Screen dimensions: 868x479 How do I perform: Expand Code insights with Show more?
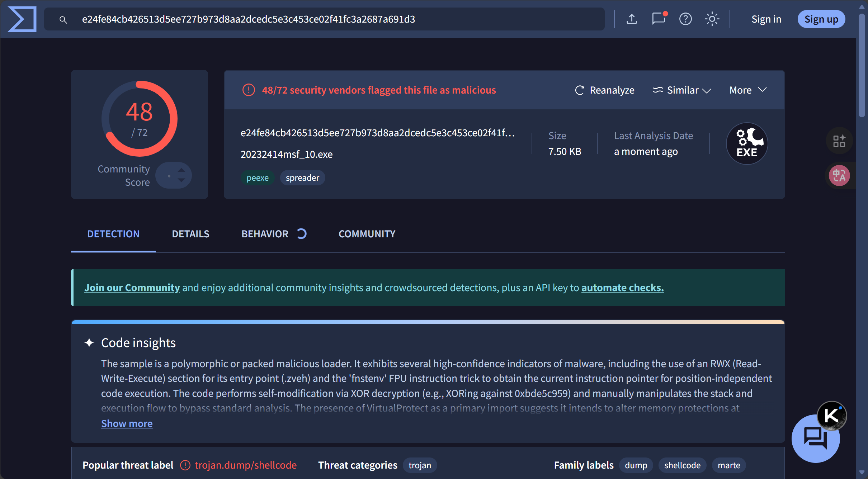click(x=127, y=423)
